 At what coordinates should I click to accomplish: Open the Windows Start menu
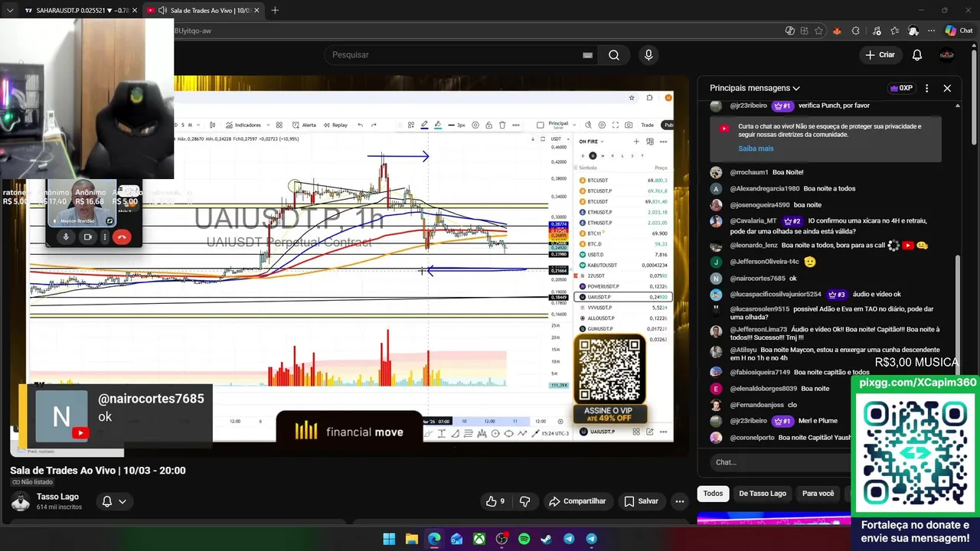(389, 539)
